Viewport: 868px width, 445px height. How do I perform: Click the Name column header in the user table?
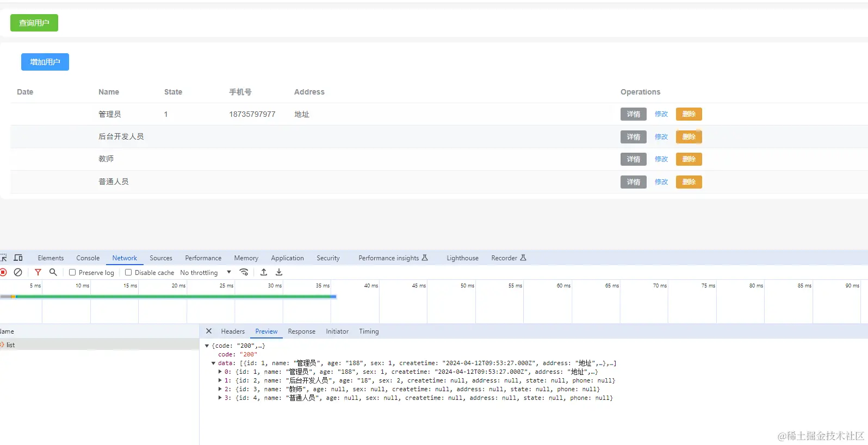pyautogui.click(x=109, y=92)
